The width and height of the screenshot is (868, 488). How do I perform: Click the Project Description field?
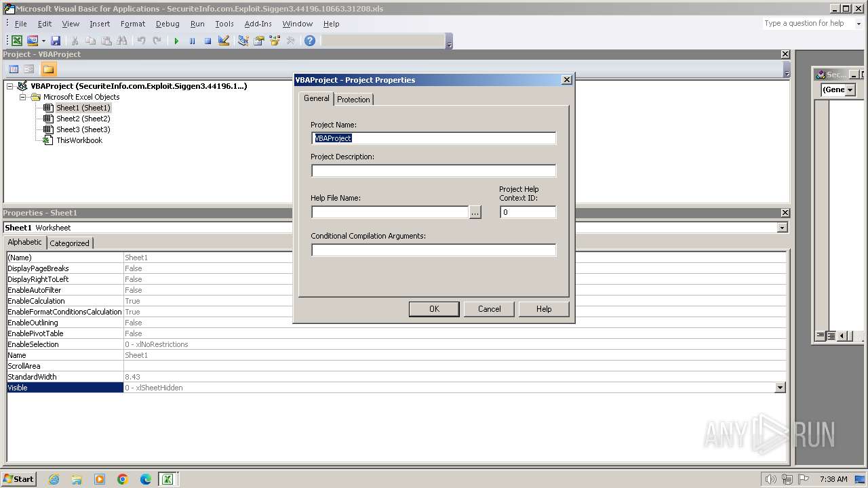(433, 170)
